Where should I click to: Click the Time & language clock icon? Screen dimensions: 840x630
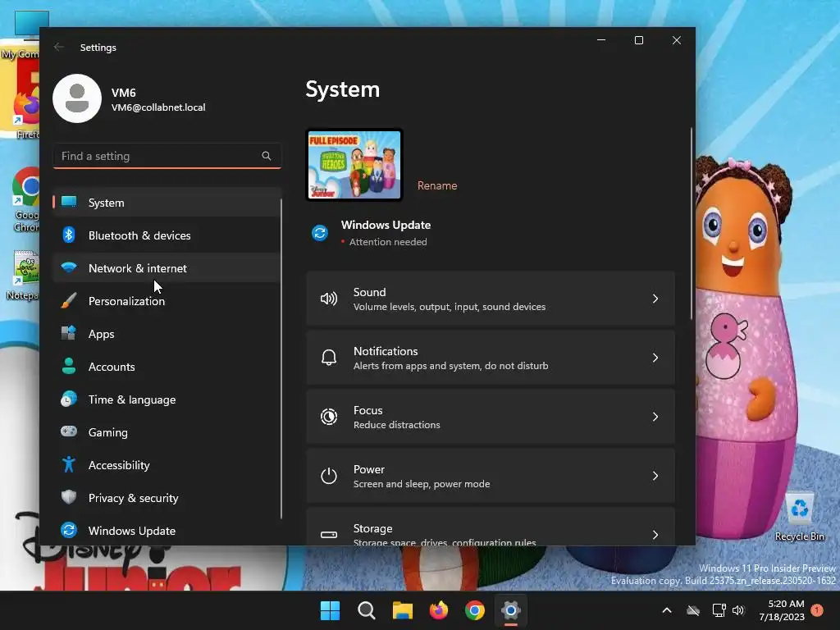[69, 399]
